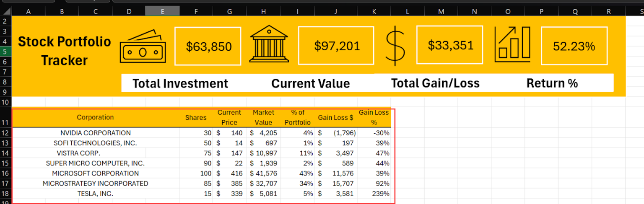644x204 pixels.
Task: Select column M header
Action: [x=441, y=12]
